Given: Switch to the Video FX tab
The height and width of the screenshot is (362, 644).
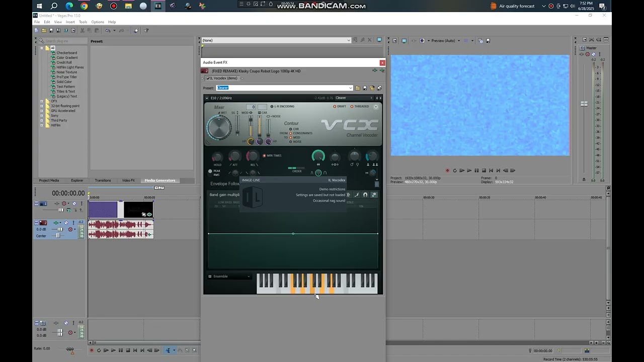Looking at the screenshot, I should pos(128,180).
